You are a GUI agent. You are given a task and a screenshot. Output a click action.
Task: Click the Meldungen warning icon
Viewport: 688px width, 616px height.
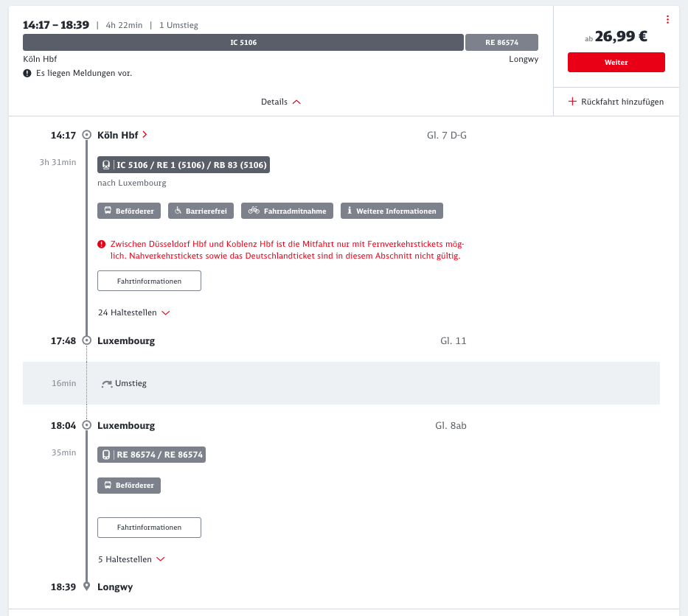pos(27,74)
